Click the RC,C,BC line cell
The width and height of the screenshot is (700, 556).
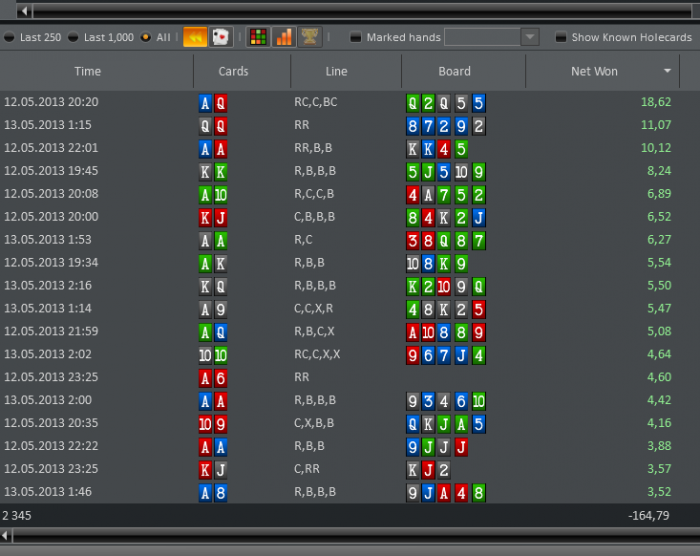(315, 102)
